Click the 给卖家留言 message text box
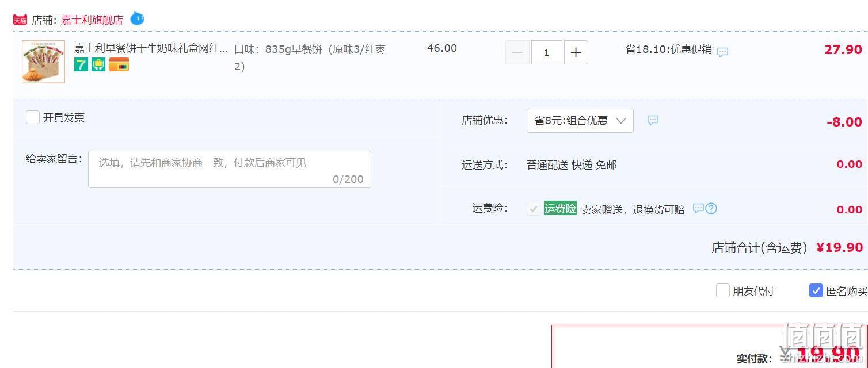Screen dimensions: 868x368 [x=229, y=169]
